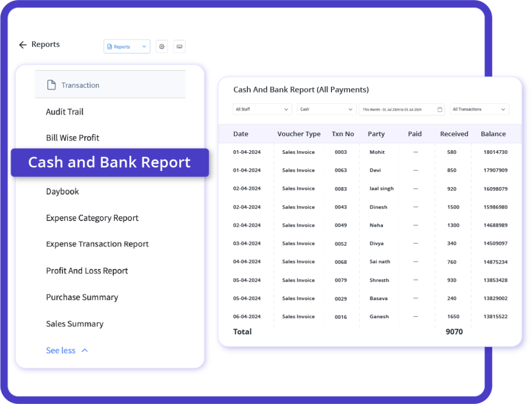Open the Daybook report

(x=62, y=191)
